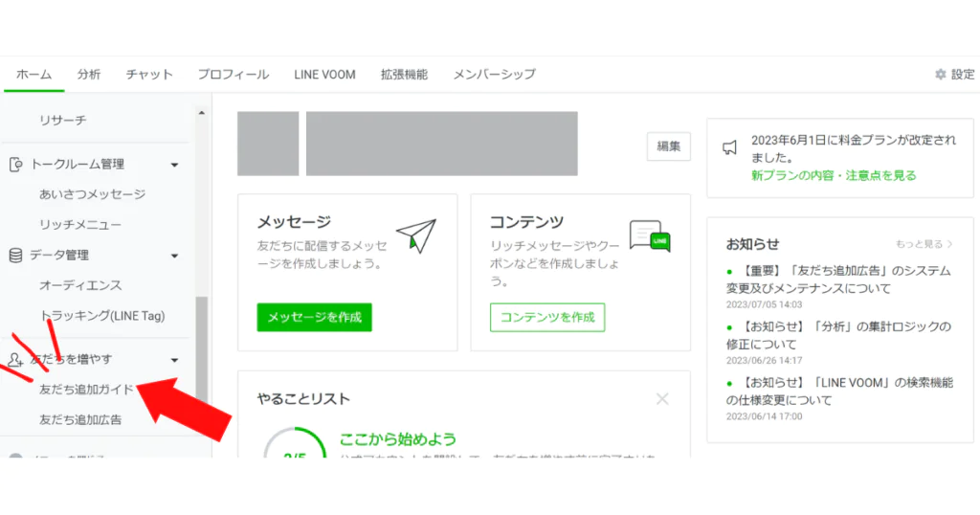Click the content chat-bubble LINE icon

pyautogui.click(x=650, y=235)
